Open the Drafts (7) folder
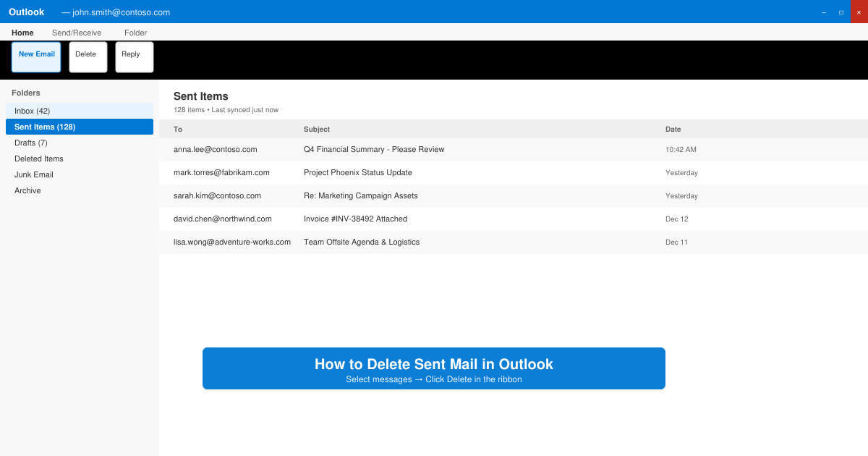 click(x=80, y=143)
